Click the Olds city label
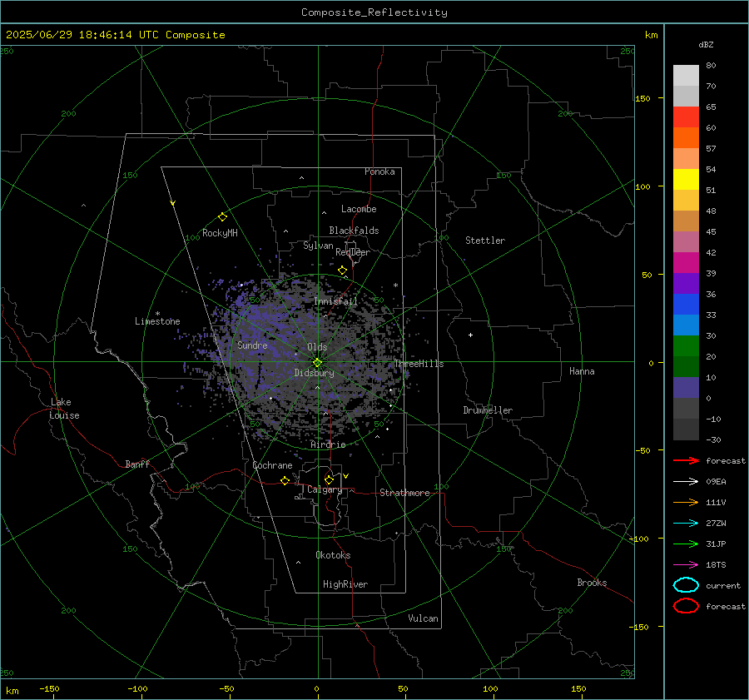This screenshot has width=749, height=700. pos(317,347)
